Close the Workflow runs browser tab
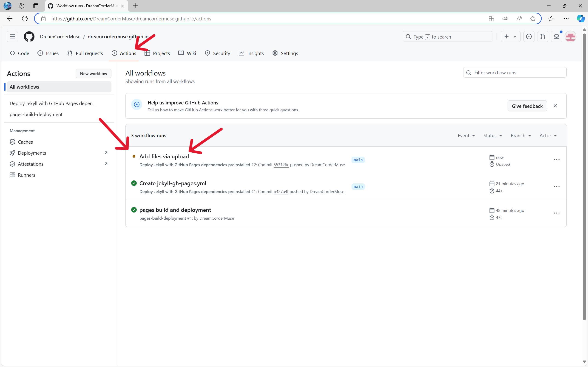The image size is (588, 367). 122,6
